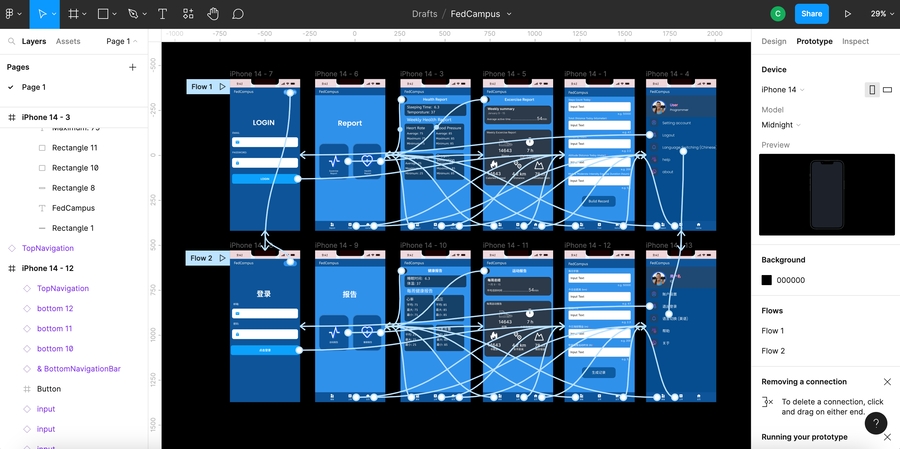Open the Midnight model dropdown
Viewport: 900px width, 449px height.
click(781, 125)
